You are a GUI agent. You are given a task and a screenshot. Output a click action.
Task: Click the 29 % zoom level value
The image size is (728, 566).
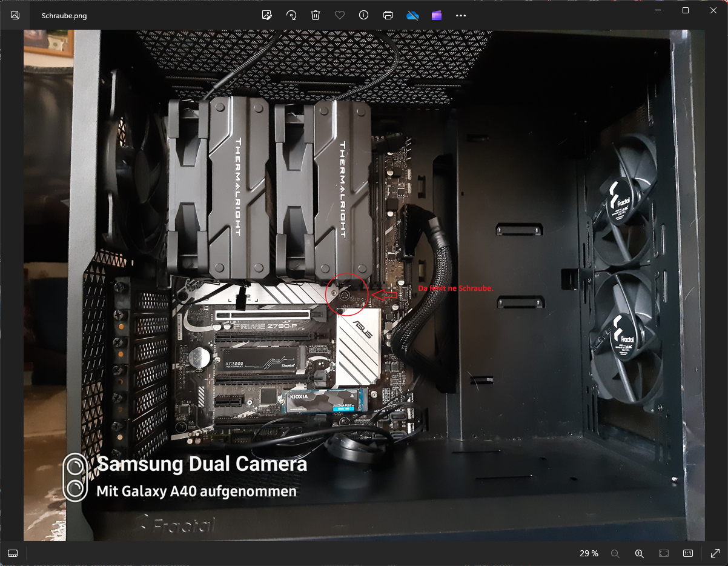[x=589, y=553]
